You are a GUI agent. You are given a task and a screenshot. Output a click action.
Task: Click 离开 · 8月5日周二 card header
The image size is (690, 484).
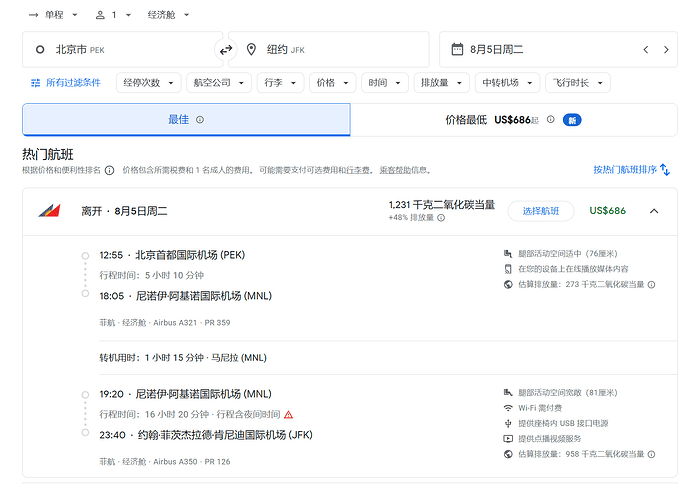(x=125, y=211)
